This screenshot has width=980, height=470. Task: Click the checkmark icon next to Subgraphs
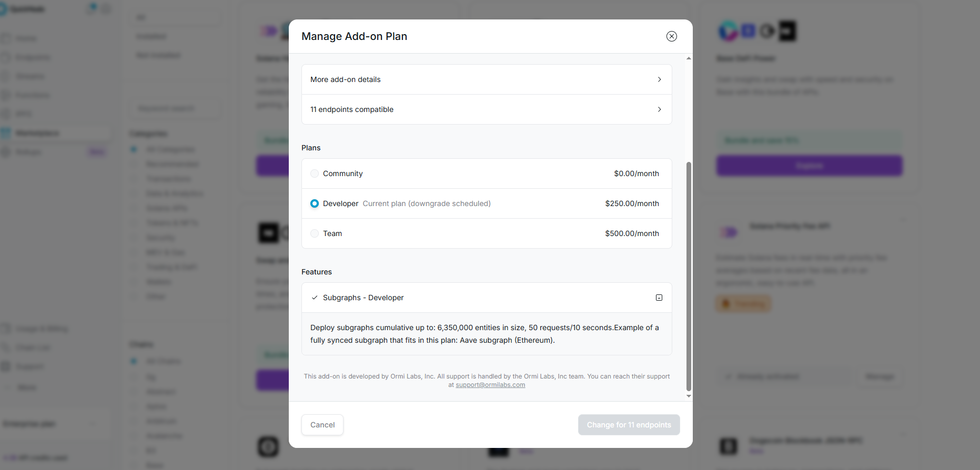(315, 298)
